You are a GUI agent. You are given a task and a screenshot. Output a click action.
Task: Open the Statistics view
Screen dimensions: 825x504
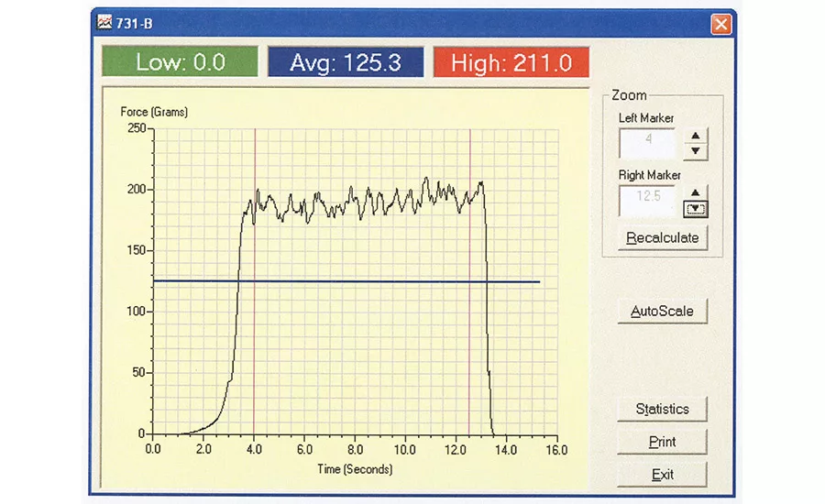pyautogui.click(x=662, y=409)
